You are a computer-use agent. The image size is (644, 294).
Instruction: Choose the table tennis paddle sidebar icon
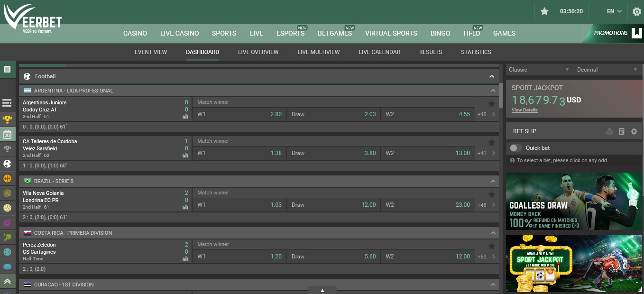coord(7,237)
